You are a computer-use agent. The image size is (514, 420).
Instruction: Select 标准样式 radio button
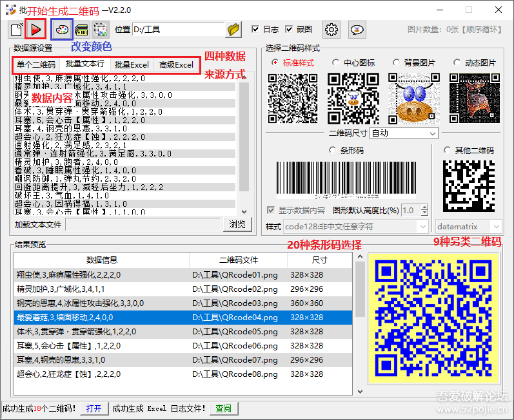(x=275, y=62)
